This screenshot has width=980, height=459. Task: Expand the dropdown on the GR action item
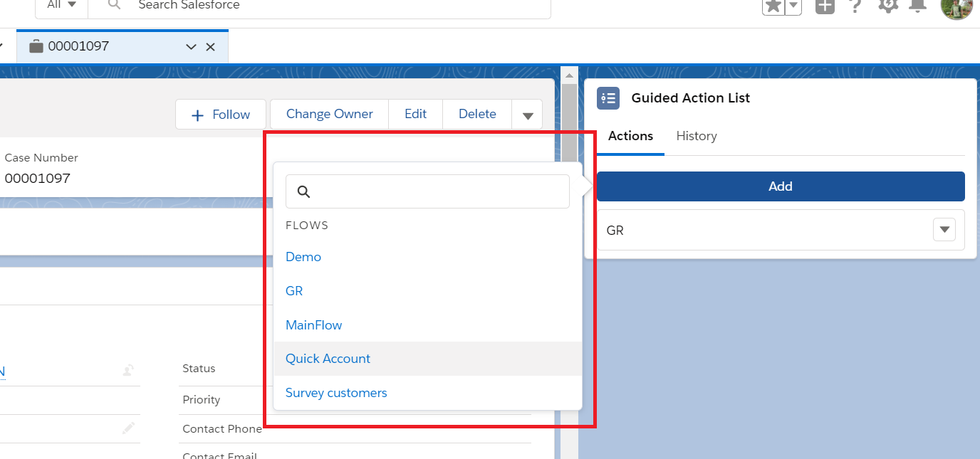point(944,229)
